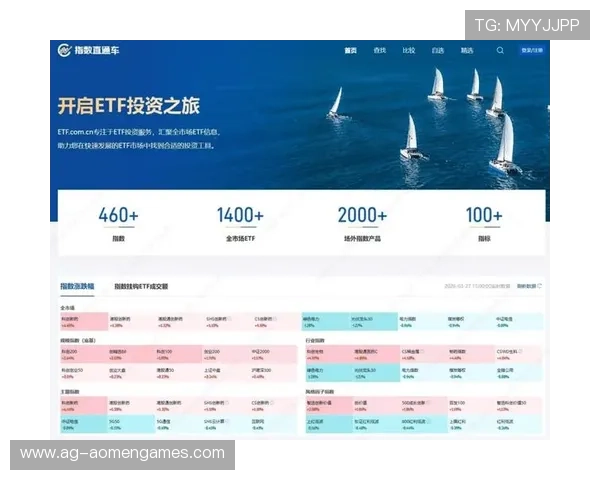Open the search magnifier icon
The image size is (600, 480).
click(x=500, y=50)
